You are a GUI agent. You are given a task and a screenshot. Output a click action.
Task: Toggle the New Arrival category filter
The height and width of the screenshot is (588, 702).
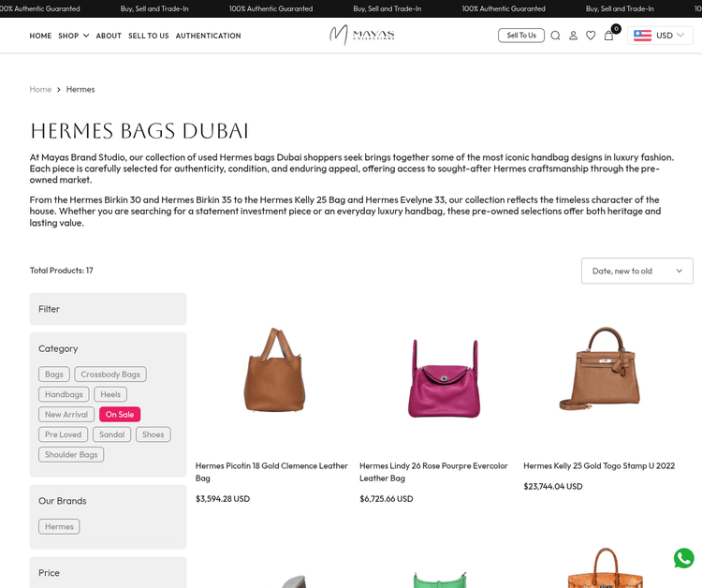pos(66,415)
